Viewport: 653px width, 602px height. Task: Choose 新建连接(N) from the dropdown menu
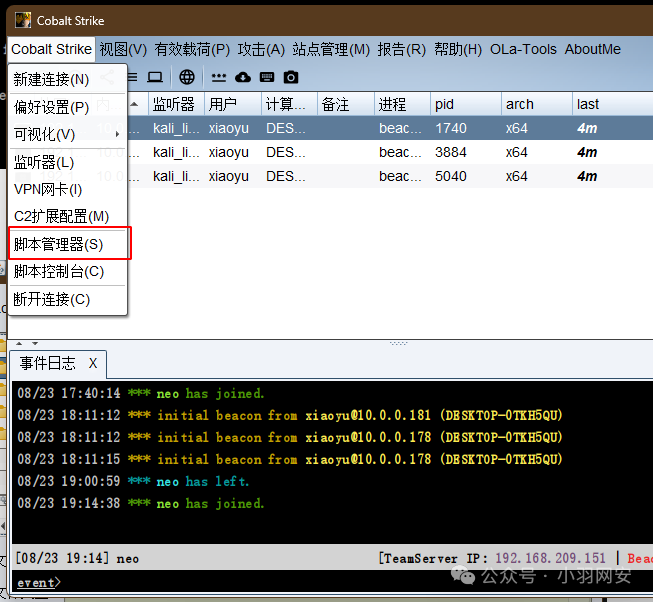67,79
